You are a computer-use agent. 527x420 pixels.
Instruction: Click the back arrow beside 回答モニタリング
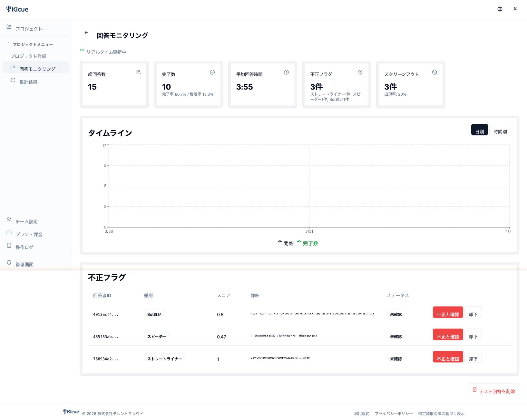click(86, 33)
